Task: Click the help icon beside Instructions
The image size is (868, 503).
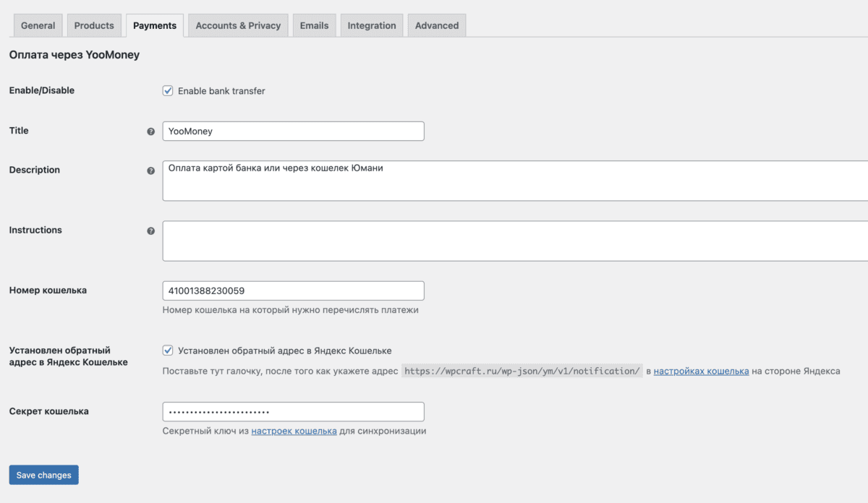Action: 151,231
